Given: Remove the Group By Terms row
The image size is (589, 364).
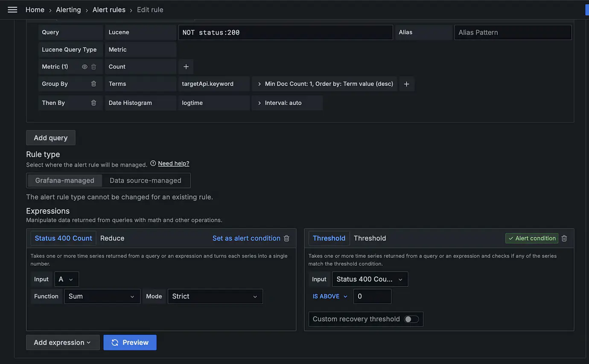Looking at the screenshot, I should [x=94, y=84].
